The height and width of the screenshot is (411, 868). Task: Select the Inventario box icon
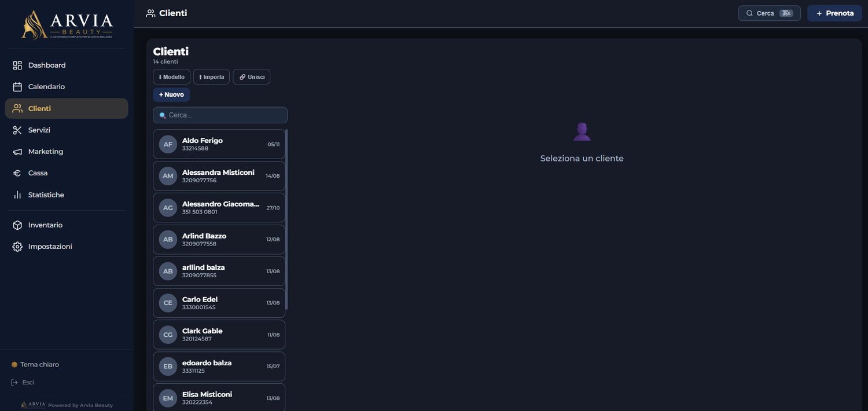click(x=17, y=225)
